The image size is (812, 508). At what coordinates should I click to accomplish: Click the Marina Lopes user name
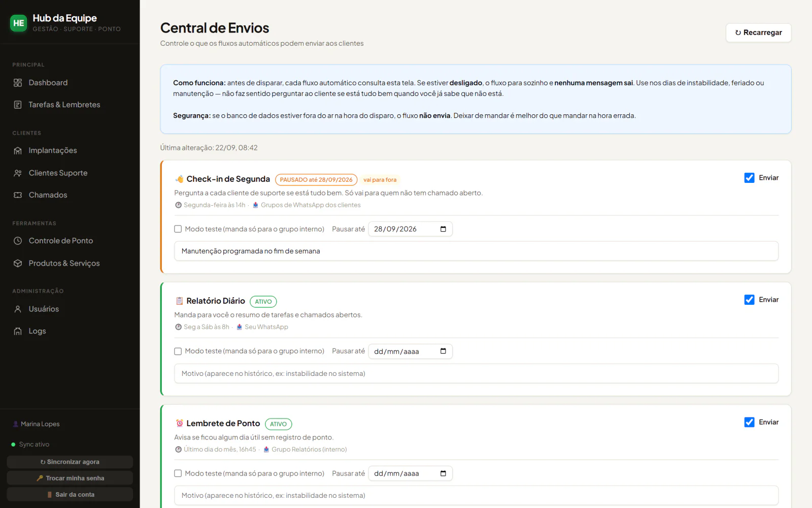(40, 424)
